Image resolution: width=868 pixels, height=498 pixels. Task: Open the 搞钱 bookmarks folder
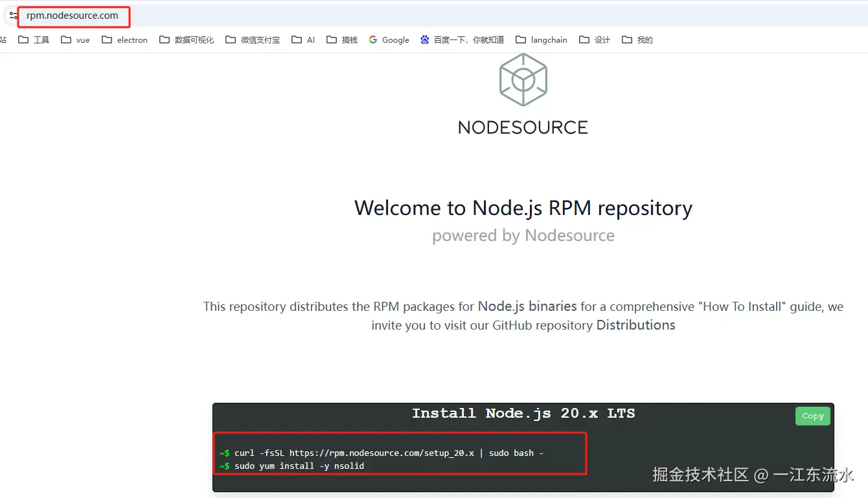click(342, 40)
